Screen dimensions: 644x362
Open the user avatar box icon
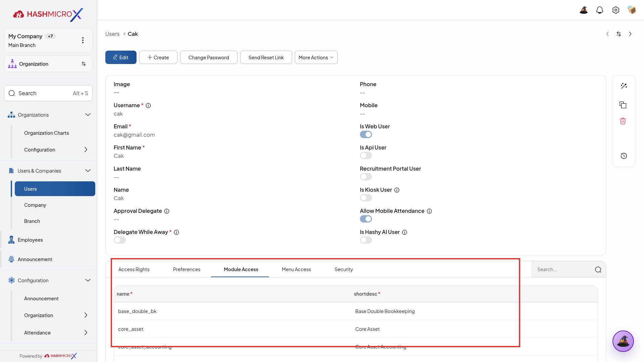pos(632,10)
